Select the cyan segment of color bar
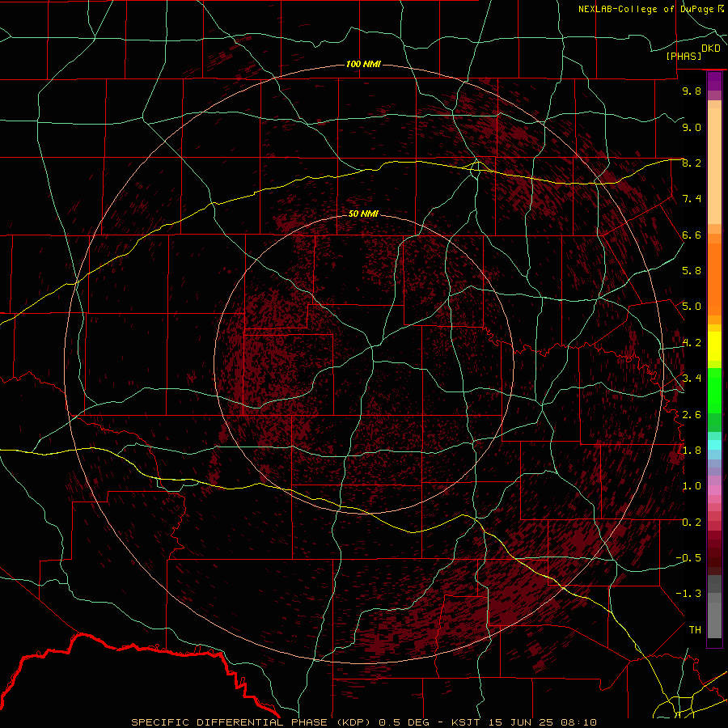The image size is (728, 728). point(714,445)
